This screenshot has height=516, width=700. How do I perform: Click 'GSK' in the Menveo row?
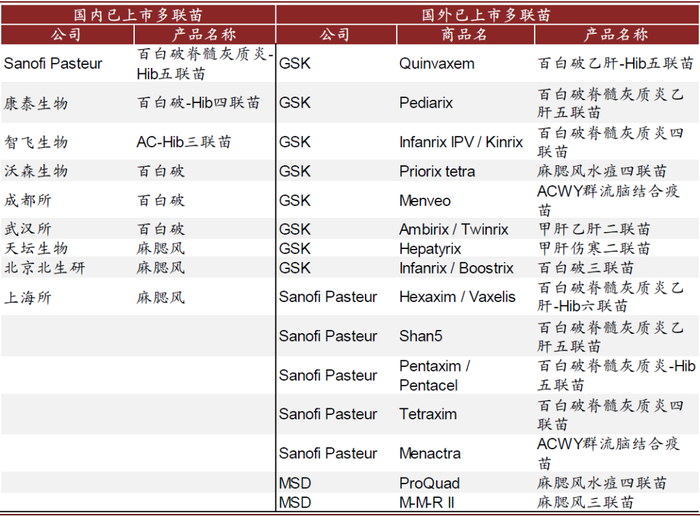click(295, 201)
